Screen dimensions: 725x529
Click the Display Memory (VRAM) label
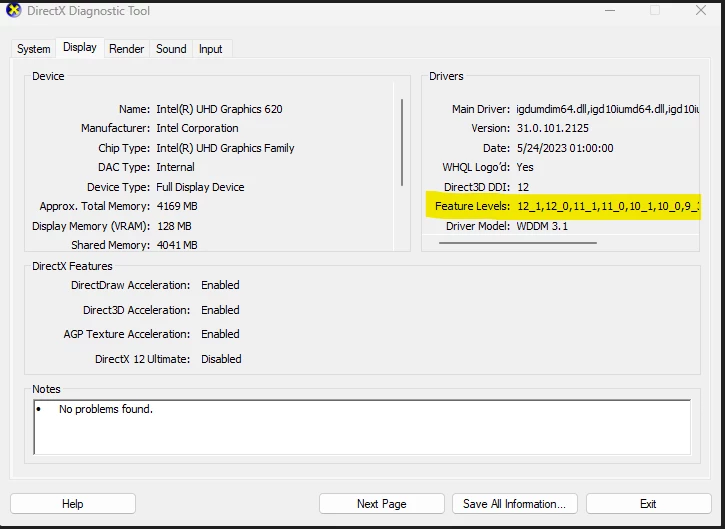tap(91, 226)
